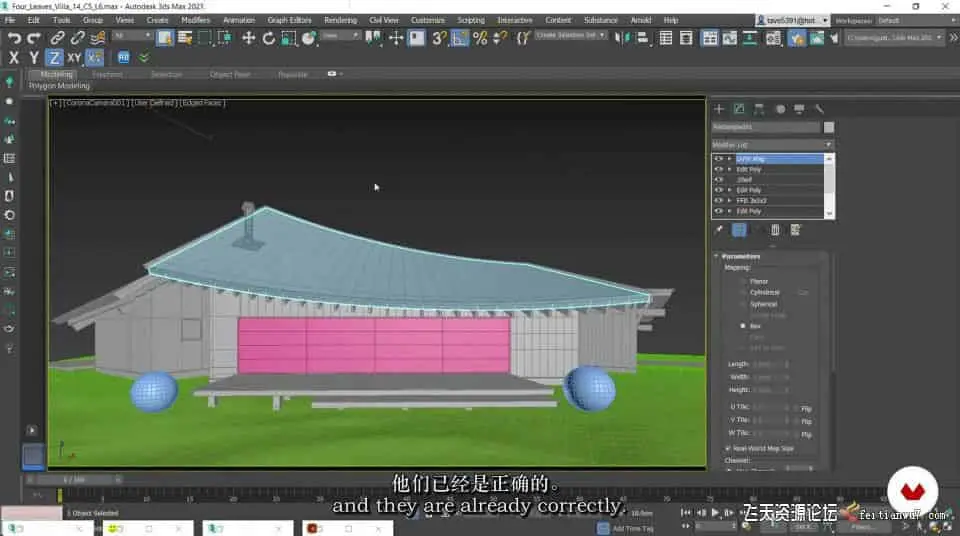Restrict transform to XY plane
This screenshot has width=960, height=536.
point(74,58)
